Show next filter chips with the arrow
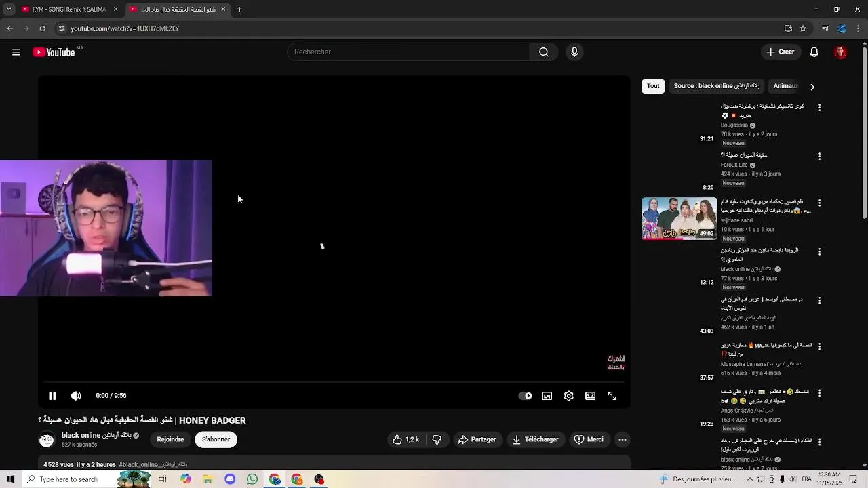Viewport: 868px width, 488px height. (812, 87)
